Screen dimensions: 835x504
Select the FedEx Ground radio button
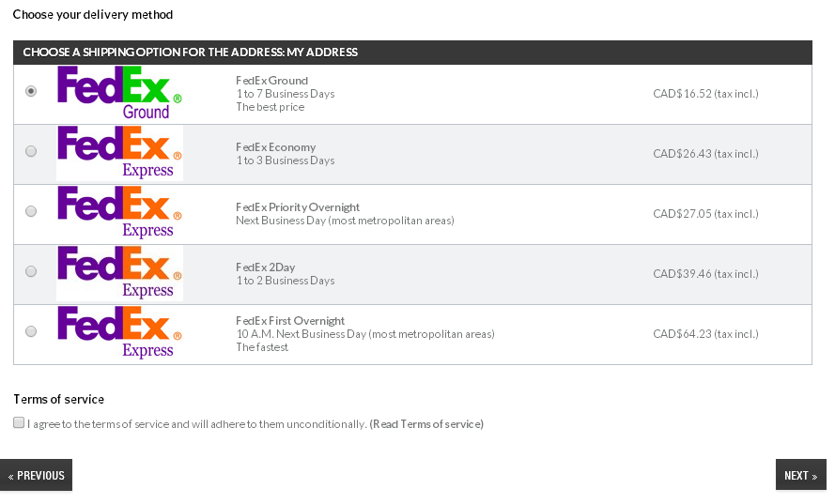(31, 91)
